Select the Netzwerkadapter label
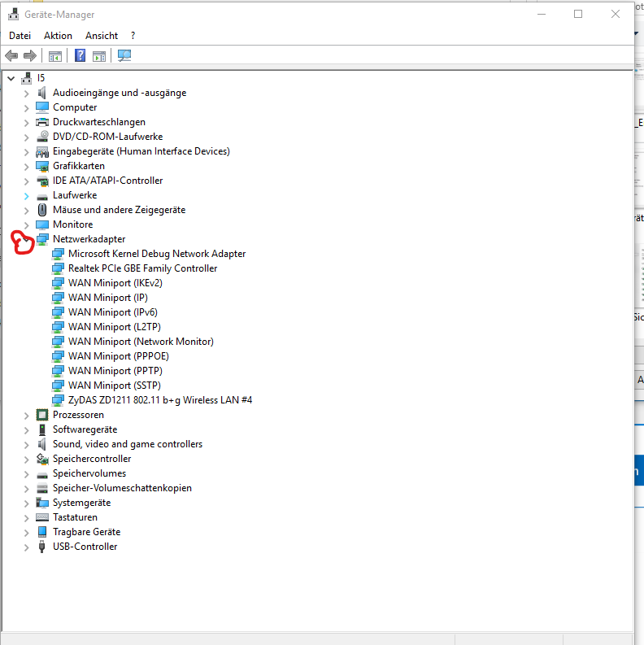The width and height of the screenshot is (644, 645). 89,239
